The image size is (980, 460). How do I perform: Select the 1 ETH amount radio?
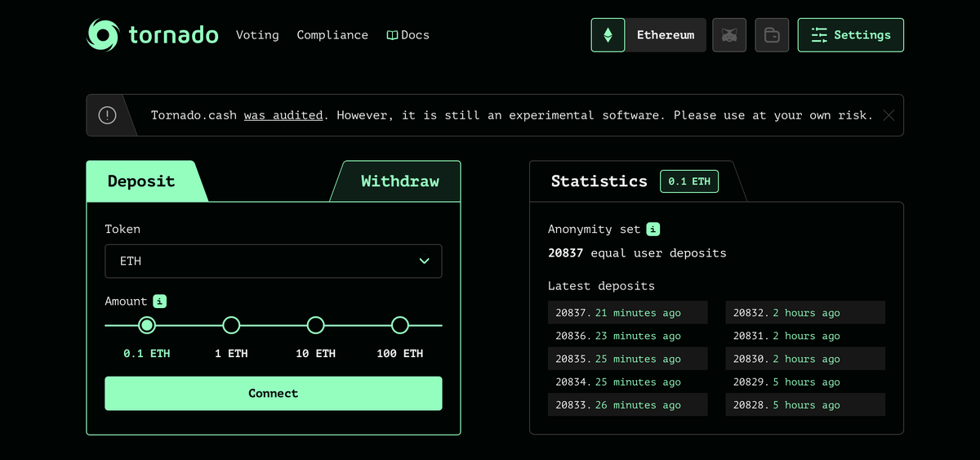[x=231, y=325]
